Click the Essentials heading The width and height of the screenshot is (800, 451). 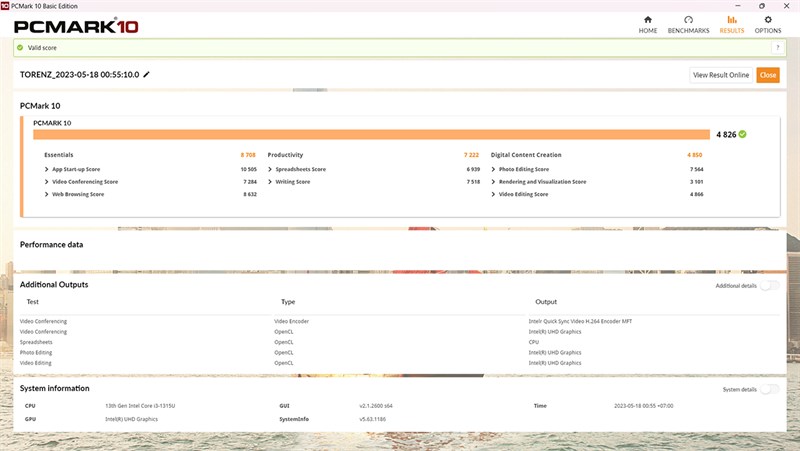(59, 155)
